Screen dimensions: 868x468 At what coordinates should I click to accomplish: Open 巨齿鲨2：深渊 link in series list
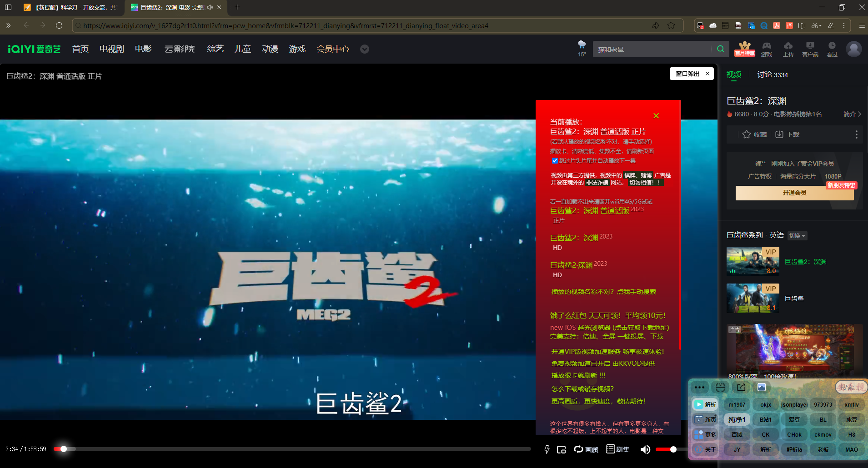pyautogui.click(x=806, y=262)
